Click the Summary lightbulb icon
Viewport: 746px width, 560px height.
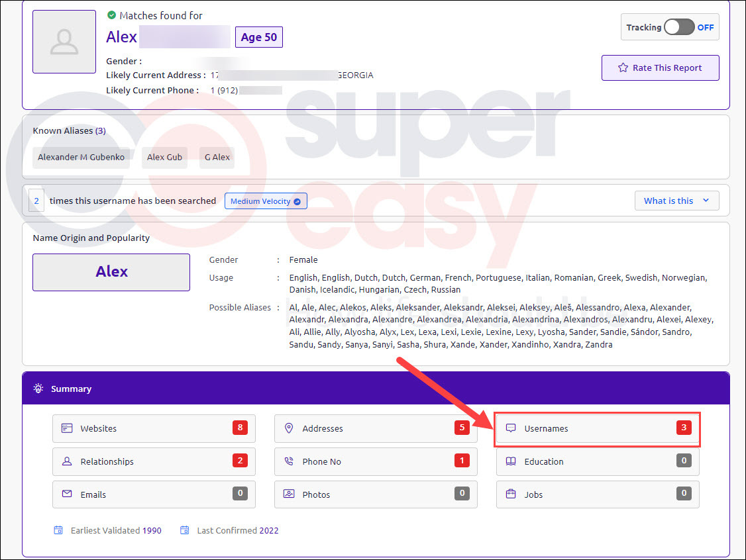(38, 389)
